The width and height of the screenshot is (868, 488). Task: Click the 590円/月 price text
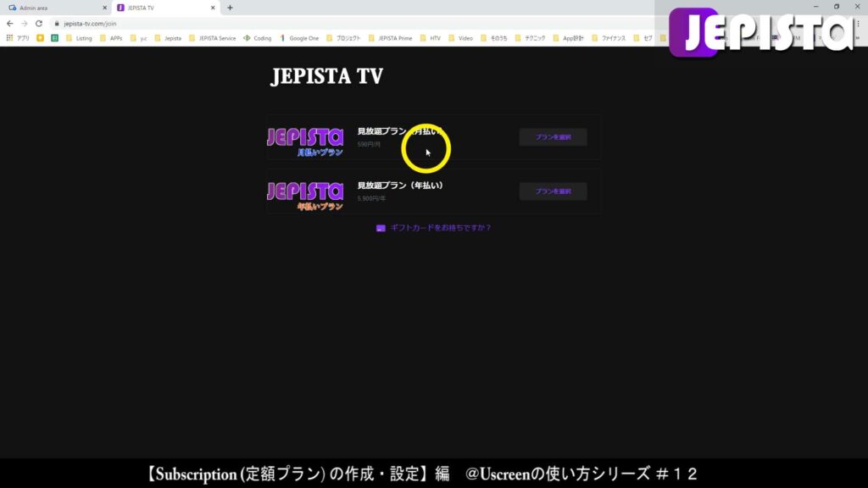[x=369, y=144]
